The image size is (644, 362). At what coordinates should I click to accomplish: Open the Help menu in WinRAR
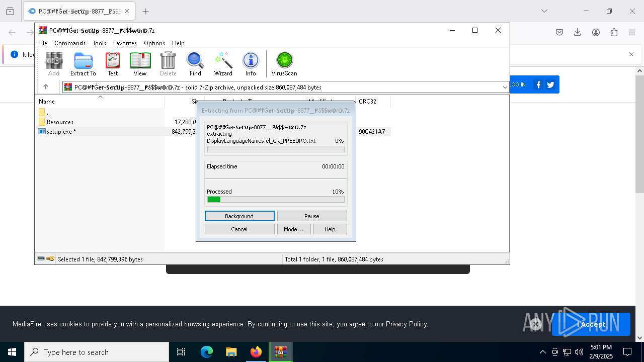pos(178,43)
